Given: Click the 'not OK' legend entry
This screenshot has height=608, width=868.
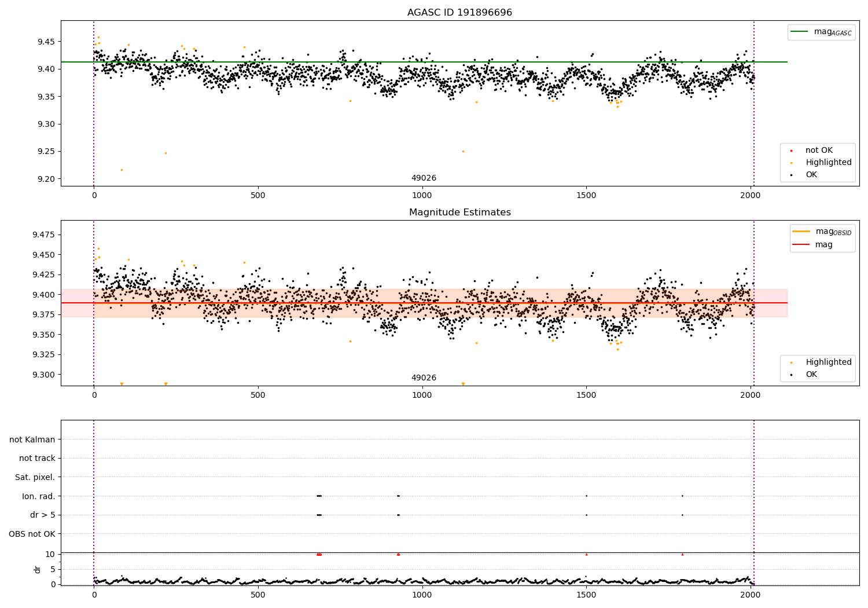Looking at the screenshot, I should 819,151.
